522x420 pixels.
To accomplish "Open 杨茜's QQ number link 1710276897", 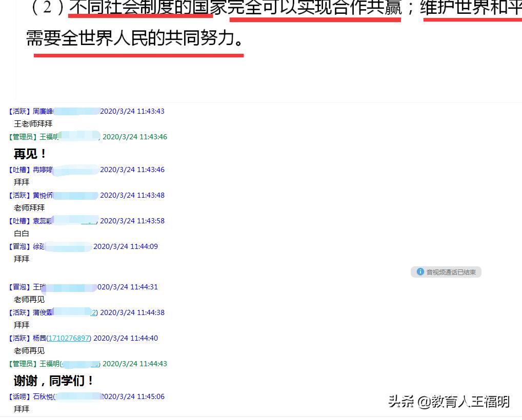I will (69, 338).
